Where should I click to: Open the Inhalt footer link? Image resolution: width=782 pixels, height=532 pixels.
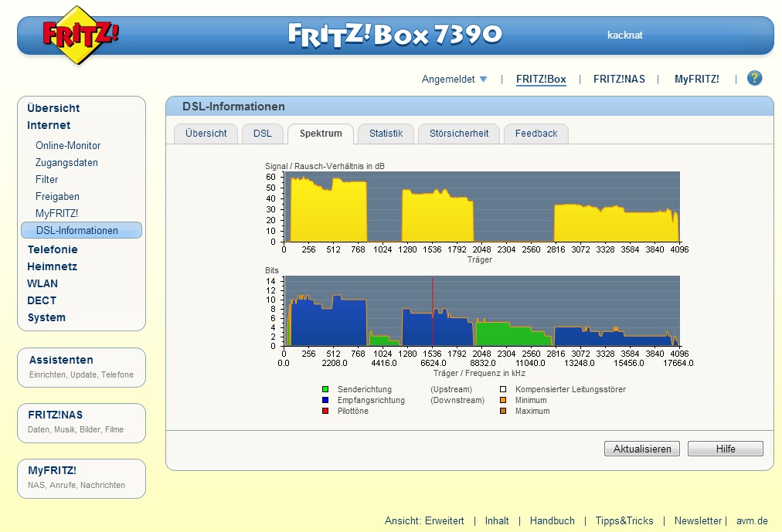(497, 521)
